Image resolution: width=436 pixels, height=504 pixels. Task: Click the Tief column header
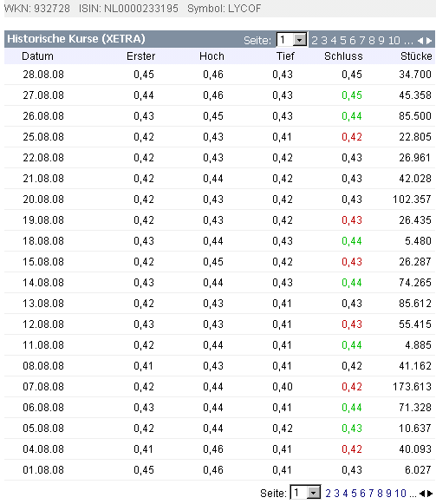click(x=285, y=56)
